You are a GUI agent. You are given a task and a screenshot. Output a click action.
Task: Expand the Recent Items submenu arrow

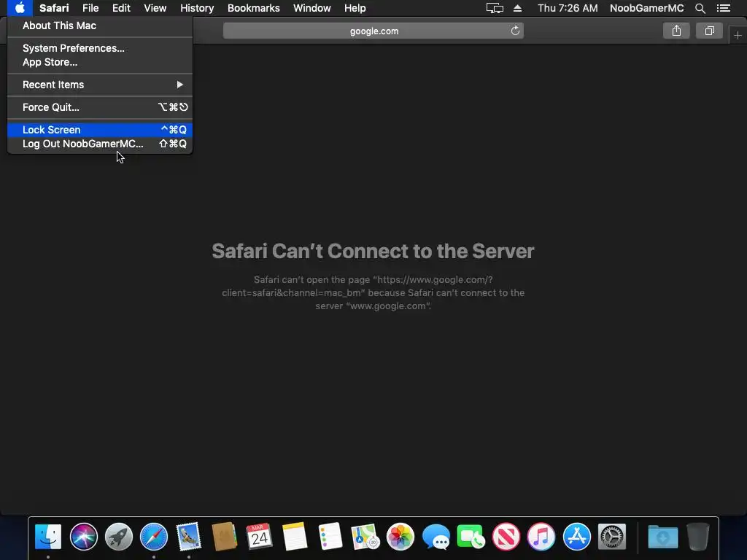click(x=179, y=85)
